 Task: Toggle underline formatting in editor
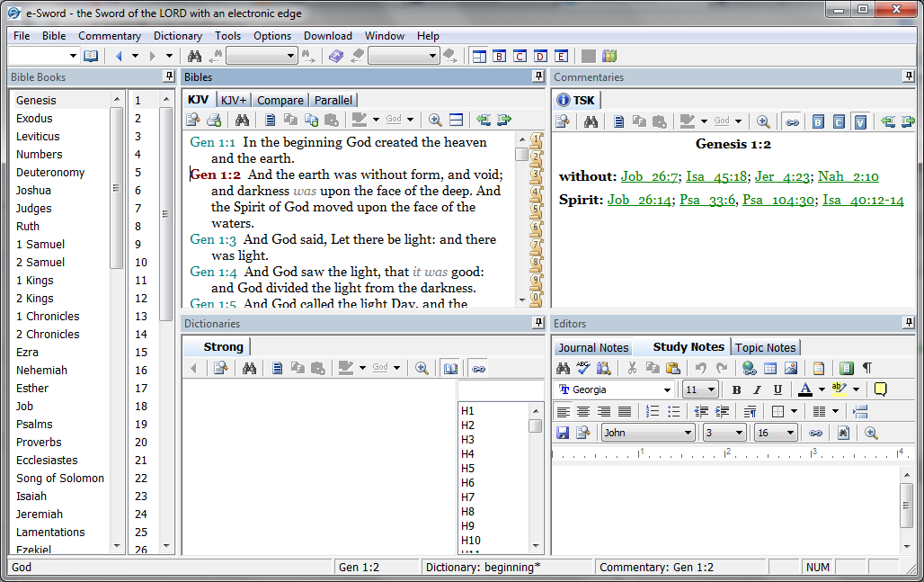point(777,389)
